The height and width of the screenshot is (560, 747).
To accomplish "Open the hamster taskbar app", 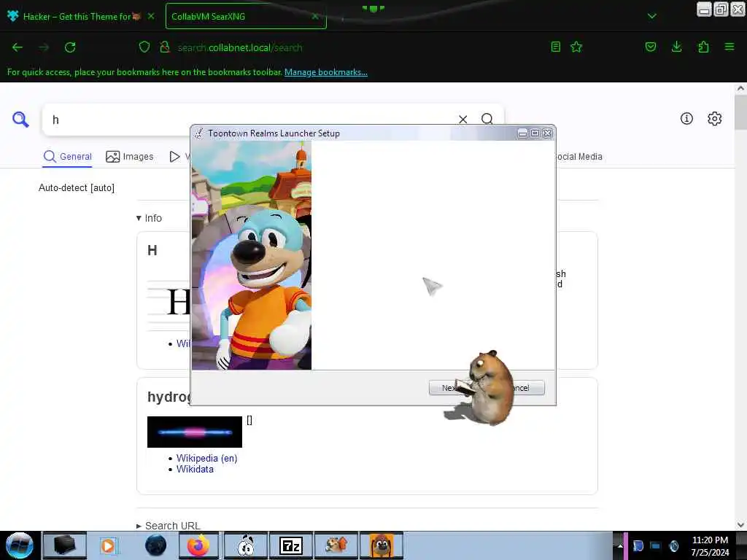I will coord(336,545).
